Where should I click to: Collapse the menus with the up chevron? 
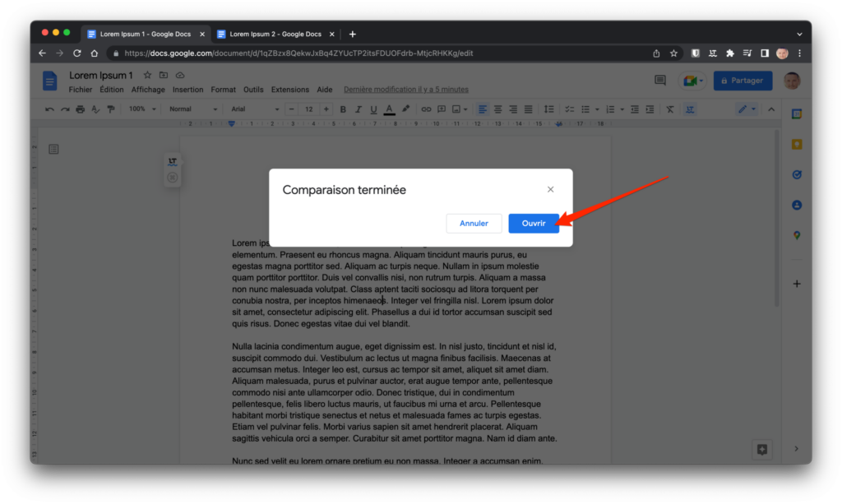click(x=771, y=109)
